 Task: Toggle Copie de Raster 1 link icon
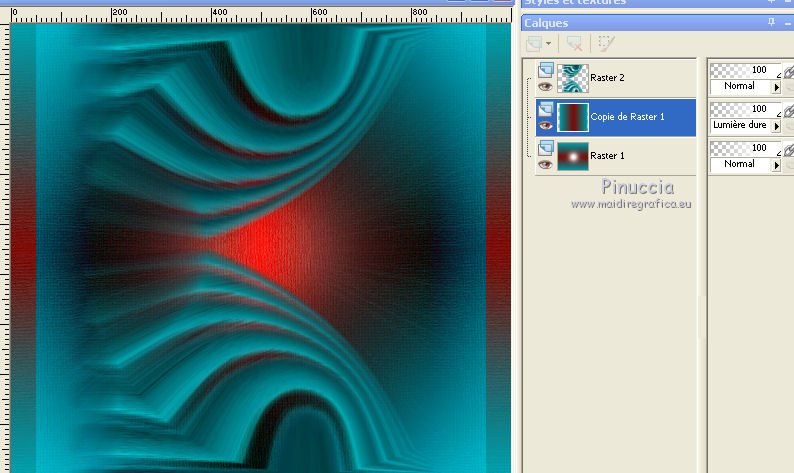click(x=788, y=110)
